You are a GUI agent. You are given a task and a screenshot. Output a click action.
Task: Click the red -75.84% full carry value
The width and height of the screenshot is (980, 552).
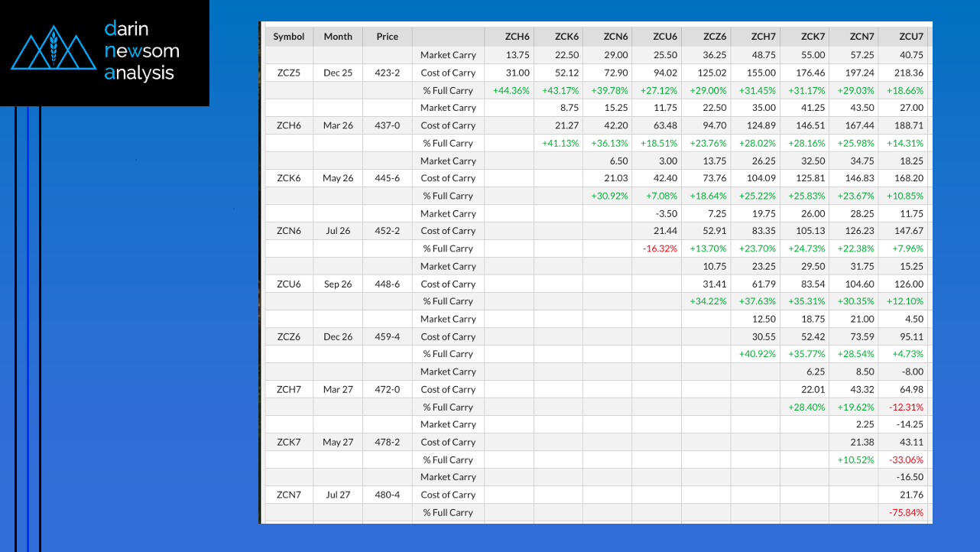click(x=906, y=512)
